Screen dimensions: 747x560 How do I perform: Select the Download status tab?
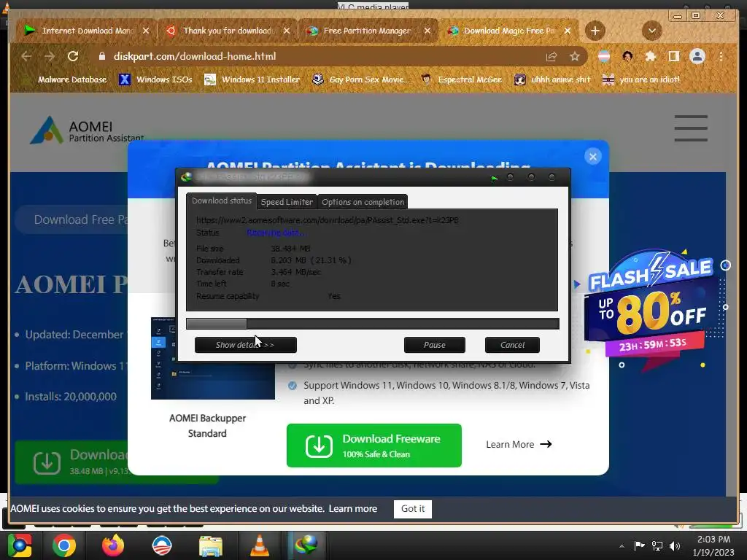tap(222, 201)
